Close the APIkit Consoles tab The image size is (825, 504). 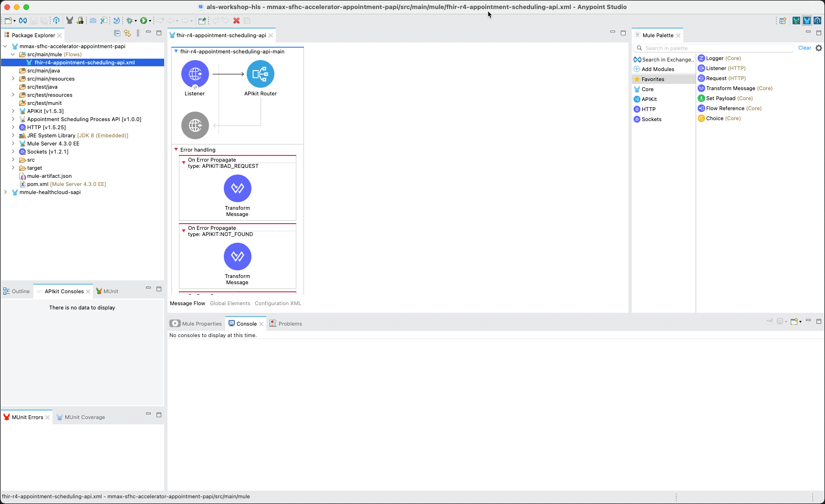click(x=88, y=291)
